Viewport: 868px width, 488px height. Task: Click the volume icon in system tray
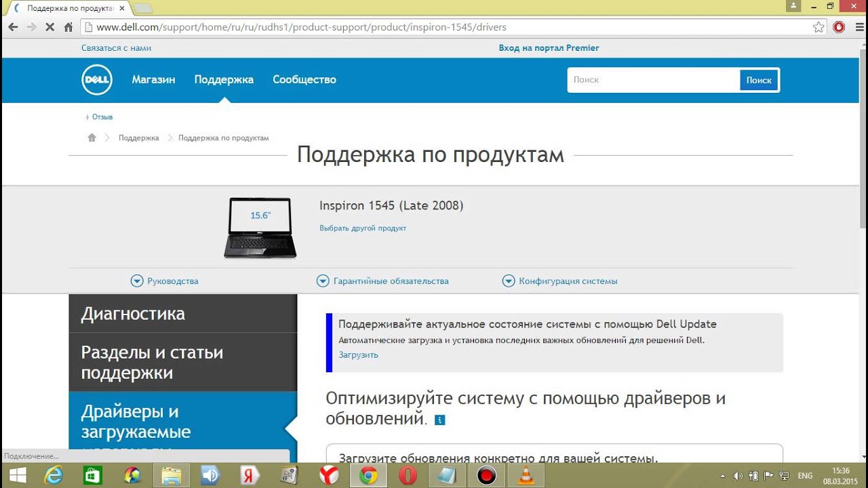pyautogui.click(x=737, y=476)
